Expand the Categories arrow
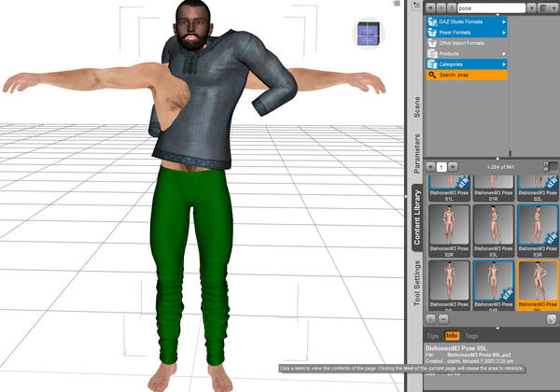Viewport: 560px width, 392px height. (x=504, y=64)
